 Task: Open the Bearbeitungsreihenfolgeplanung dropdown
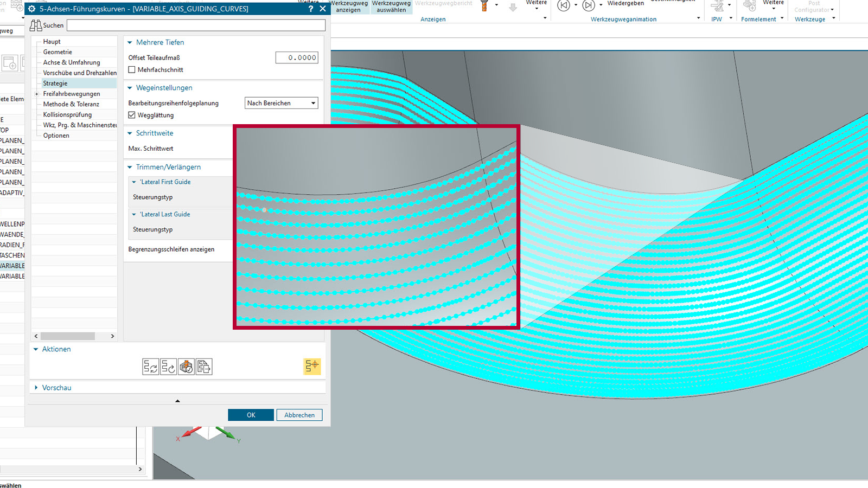pos(281,103)
